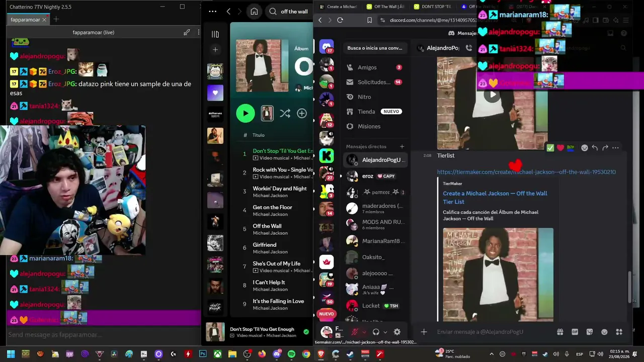Open the Off the Wall album cover in Spotify
The width and height of the screenshot is (644, 362).
262,66
